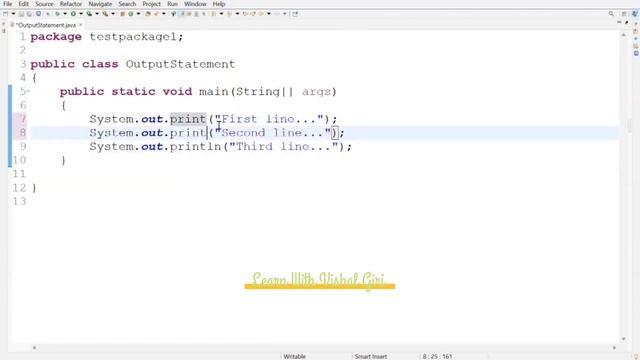Expand the New Java Class dropdown arrow
Viewport: 640px width, 360px height.
[x=138, y=14]
